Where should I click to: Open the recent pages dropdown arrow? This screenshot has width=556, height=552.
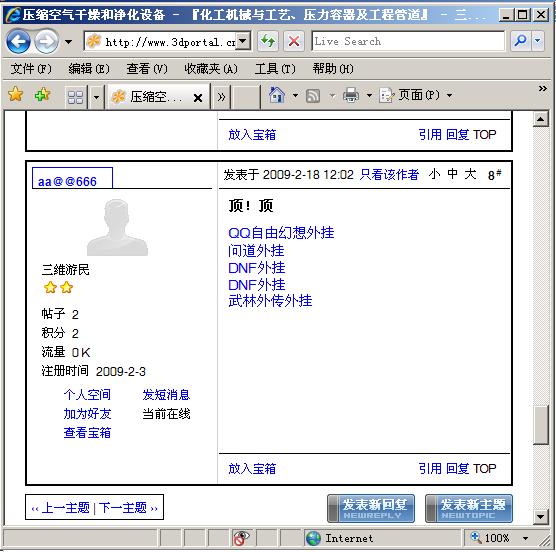[x=68, y=42]
